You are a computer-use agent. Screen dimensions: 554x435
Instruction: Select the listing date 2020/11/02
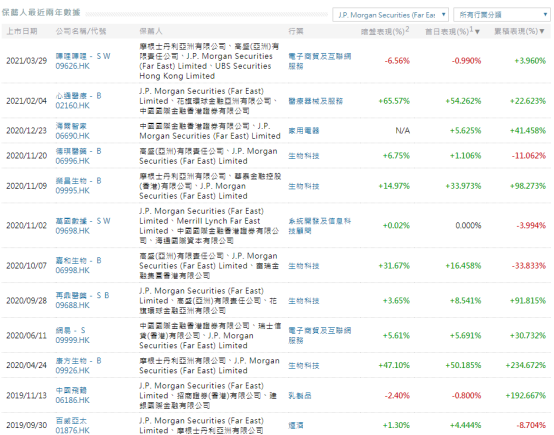26,225
